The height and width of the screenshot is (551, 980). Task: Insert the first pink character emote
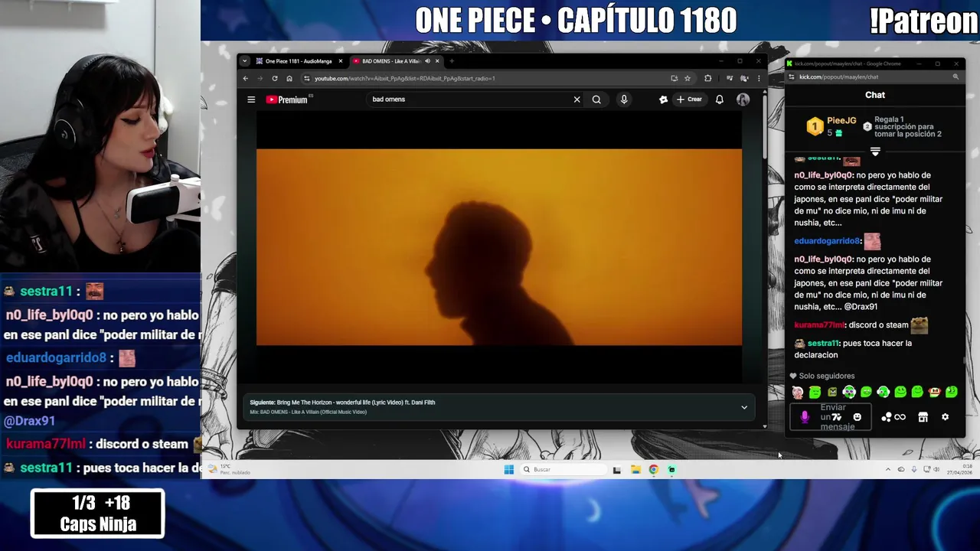click(x=798, y=392)
